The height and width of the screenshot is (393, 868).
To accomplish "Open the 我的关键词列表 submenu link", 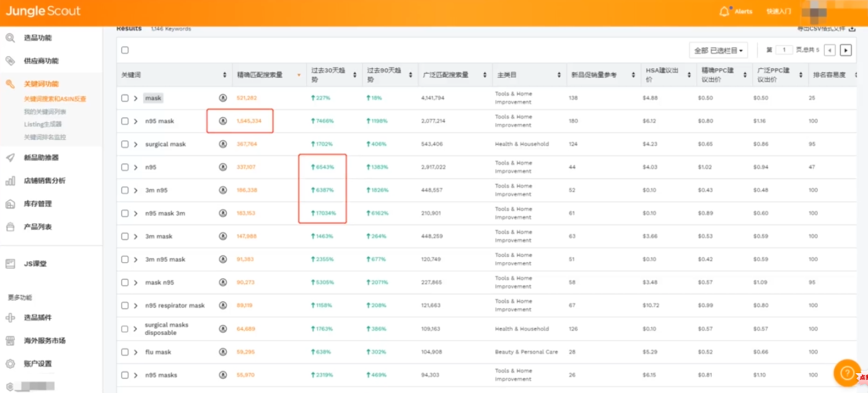I will click(45, 112).
